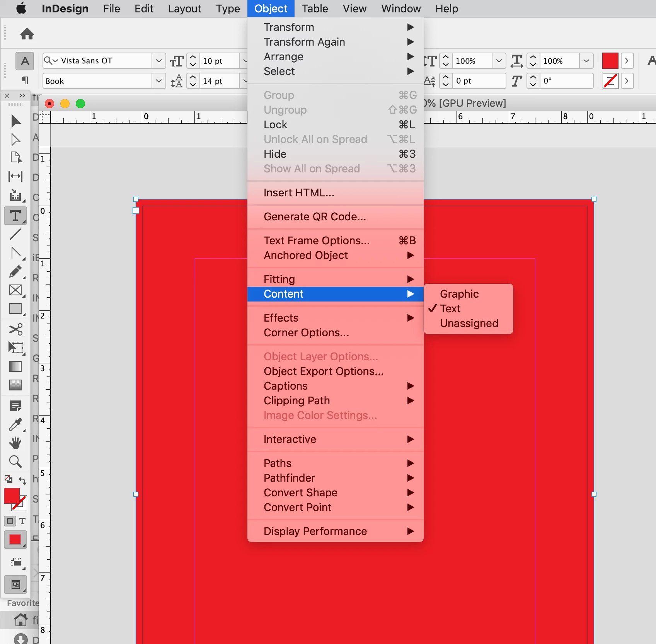Click stroke none swatch in control bar

click(x=610, y=81)
